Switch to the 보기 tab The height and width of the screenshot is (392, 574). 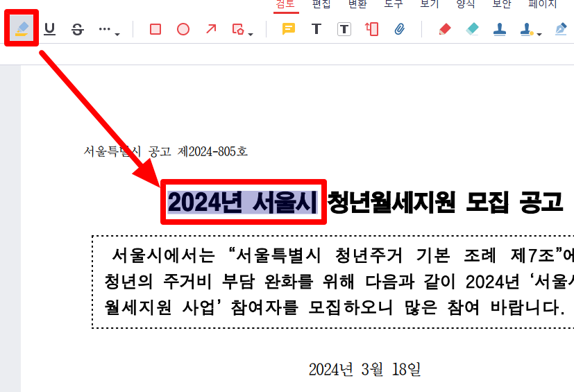coord(430,4)
